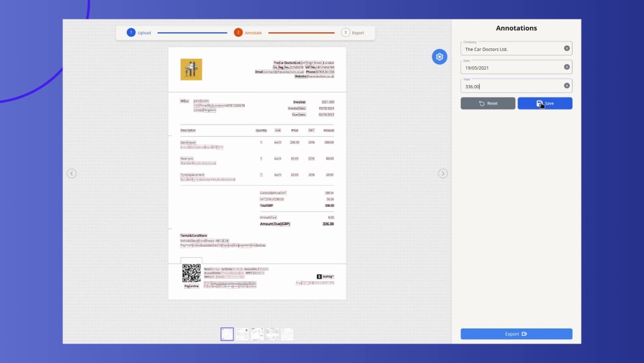Click the Total GBP label on invoice

pos(266,206)
